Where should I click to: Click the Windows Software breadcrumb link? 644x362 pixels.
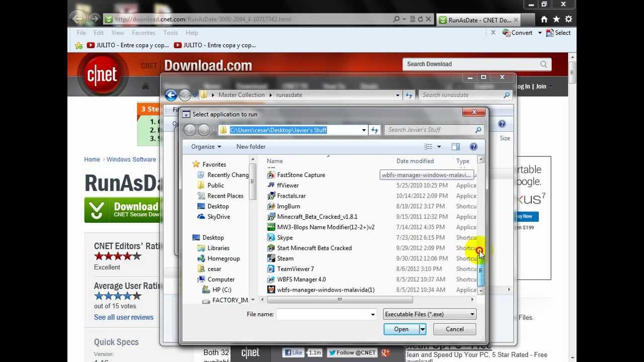click(131, 159)
